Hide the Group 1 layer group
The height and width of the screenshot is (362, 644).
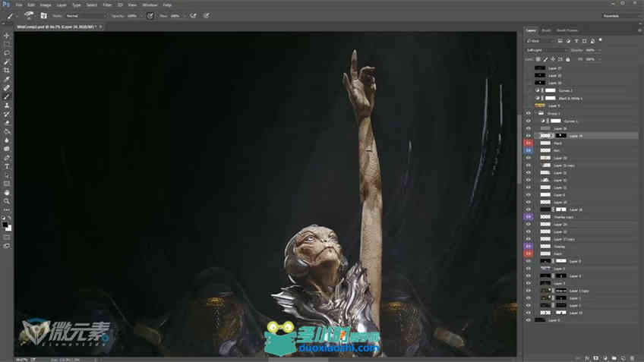click(528, 113)
